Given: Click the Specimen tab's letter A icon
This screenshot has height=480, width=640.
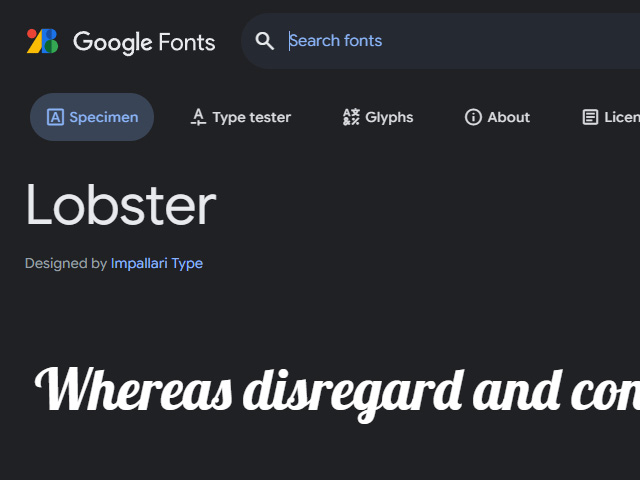Looking at the screenshot, I should 55,117.
